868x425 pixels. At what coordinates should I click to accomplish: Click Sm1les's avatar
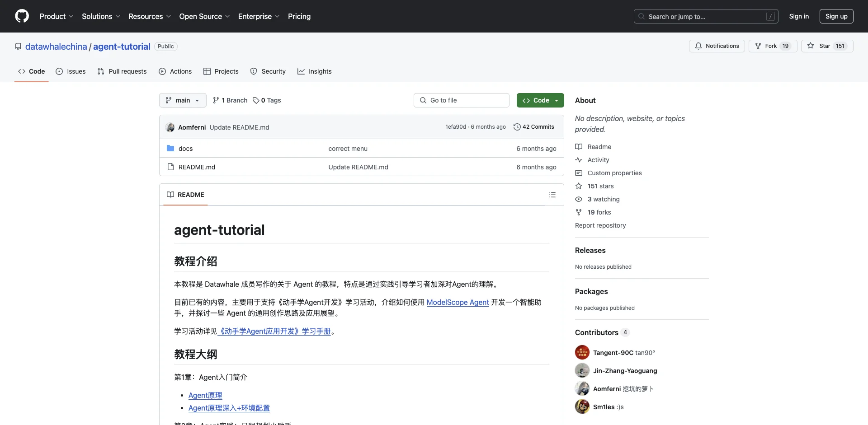point(582,407)
